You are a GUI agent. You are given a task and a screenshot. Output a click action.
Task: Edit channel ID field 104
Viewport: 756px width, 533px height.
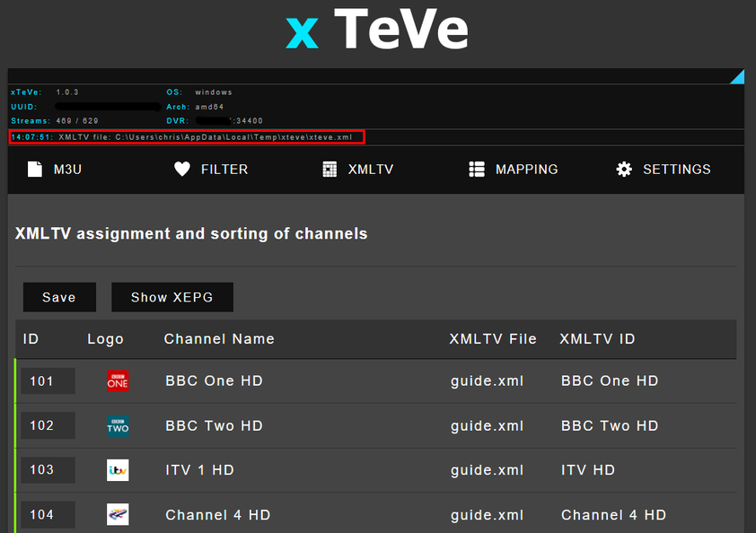pos(48,515)
